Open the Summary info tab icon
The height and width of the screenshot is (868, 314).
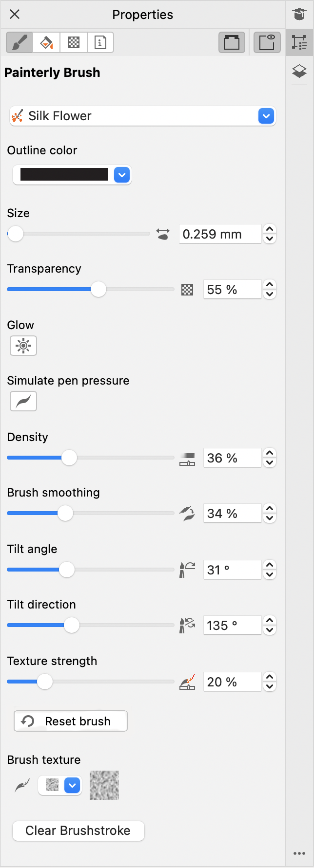pyautogui.click(x=100, y=42)
